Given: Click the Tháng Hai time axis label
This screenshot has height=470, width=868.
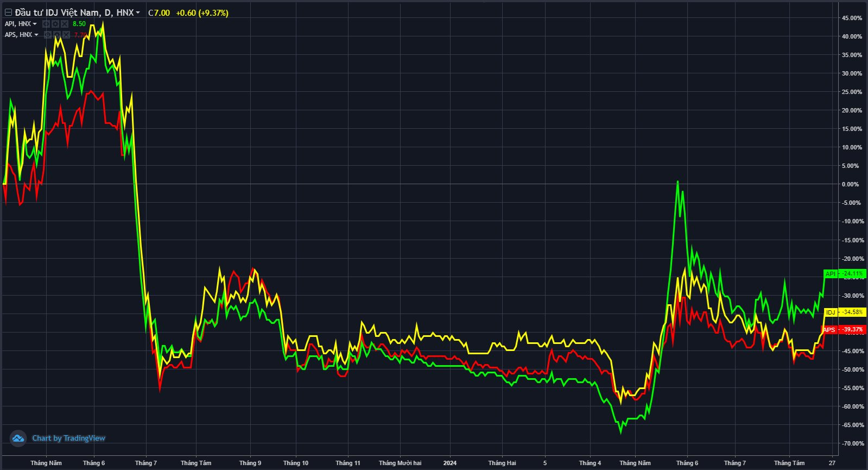Looking at the screenshot, I should [502, 463].
